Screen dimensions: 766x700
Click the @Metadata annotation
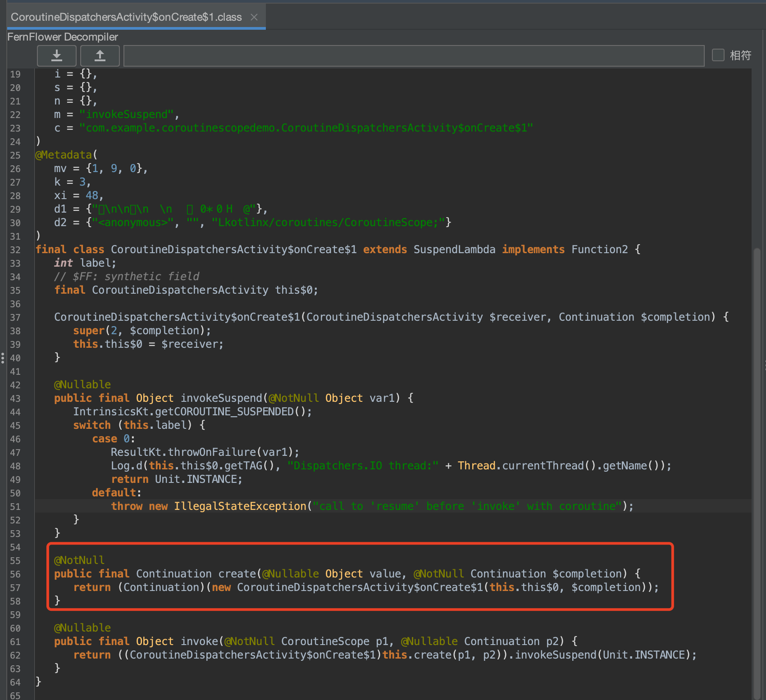[x=64, y=155]
